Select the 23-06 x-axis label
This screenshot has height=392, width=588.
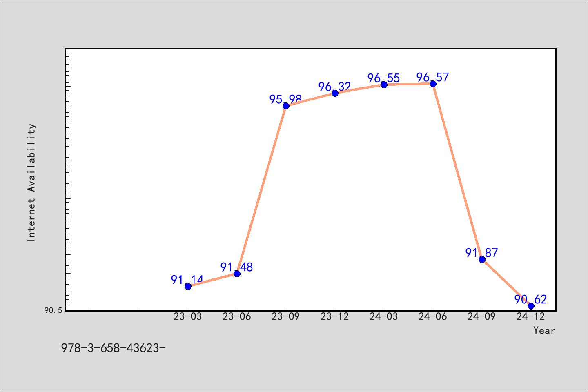[237, 317]
